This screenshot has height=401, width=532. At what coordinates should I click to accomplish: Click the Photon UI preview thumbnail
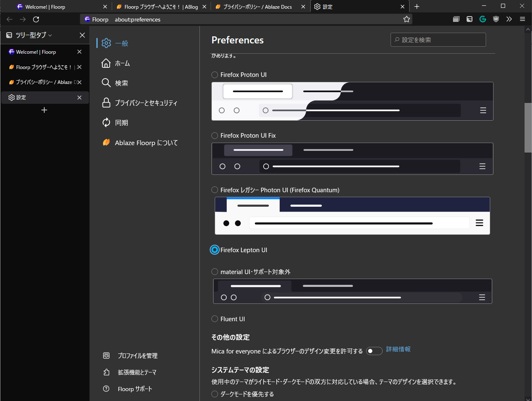352,216
